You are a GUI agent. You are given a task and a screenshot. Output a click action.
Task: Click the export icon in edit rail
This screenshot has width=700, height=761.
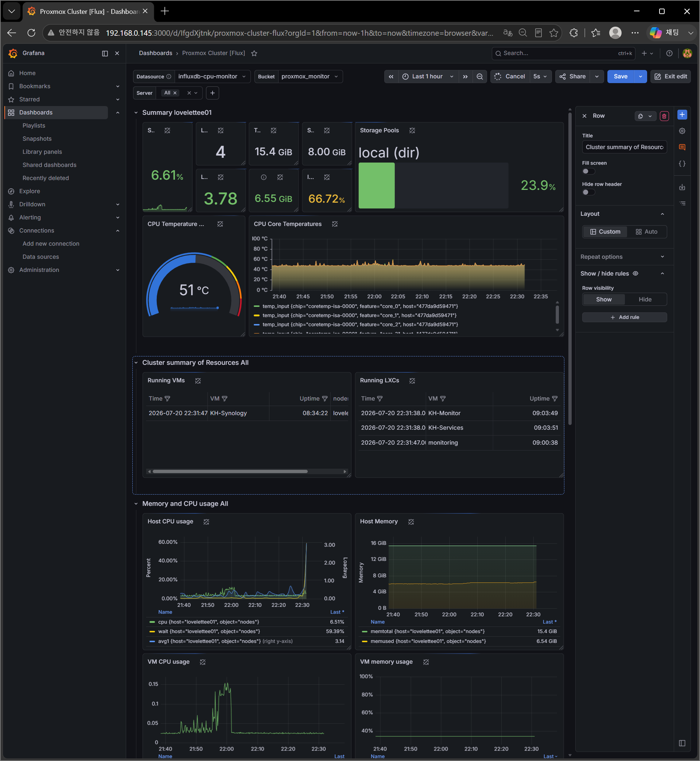pos(682,187)
